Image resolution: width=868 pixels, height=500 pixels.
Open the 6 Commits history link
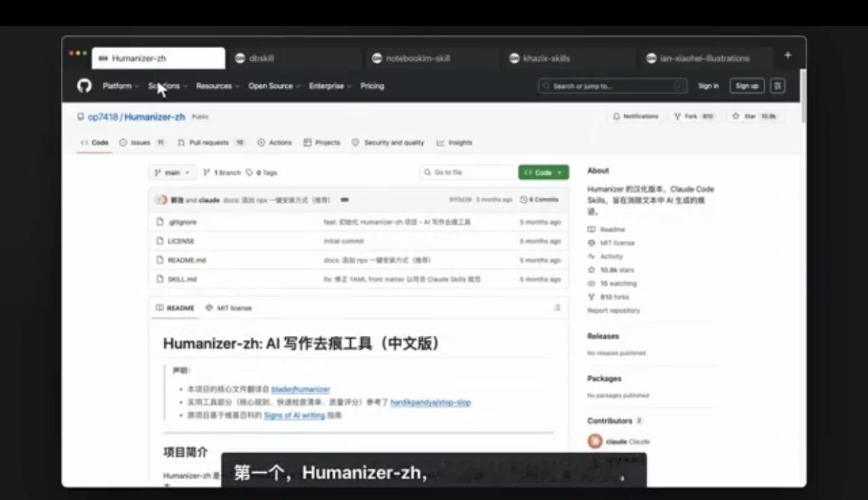click(540, 200)
